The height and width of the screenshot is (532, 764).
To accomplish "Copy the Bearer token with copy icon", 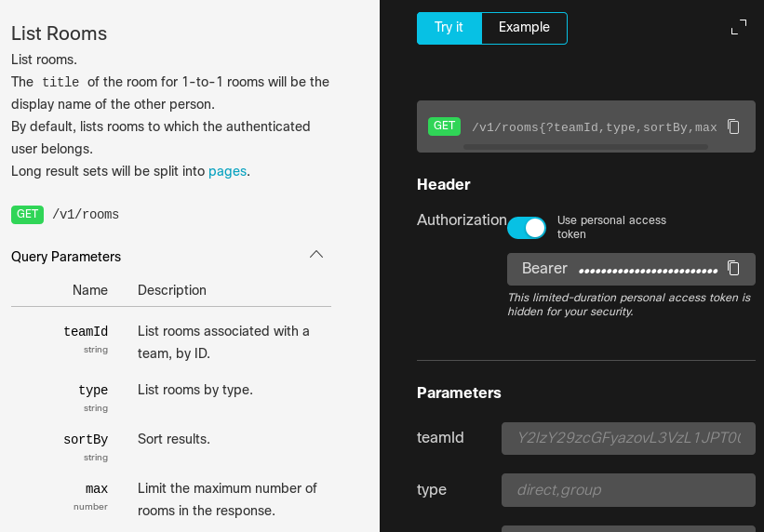I will pyautogui.click(x=733, y=268).
